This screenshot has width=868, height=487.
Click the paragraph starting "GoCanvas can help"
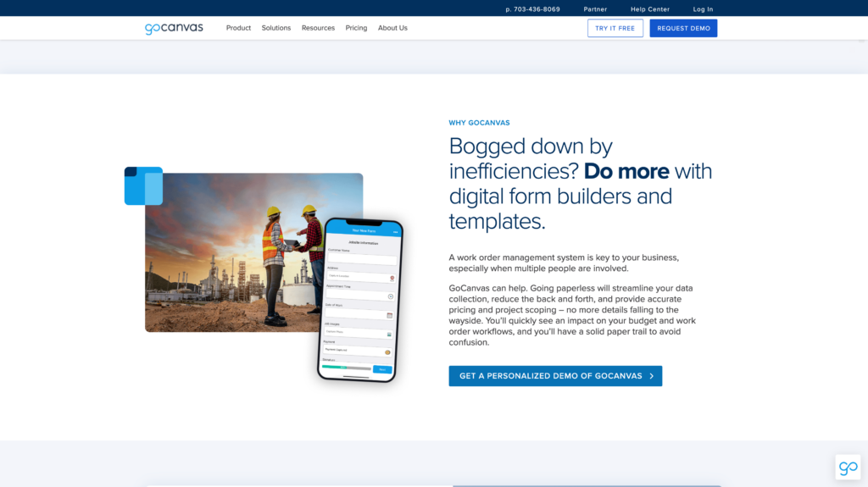click(572, 315)
